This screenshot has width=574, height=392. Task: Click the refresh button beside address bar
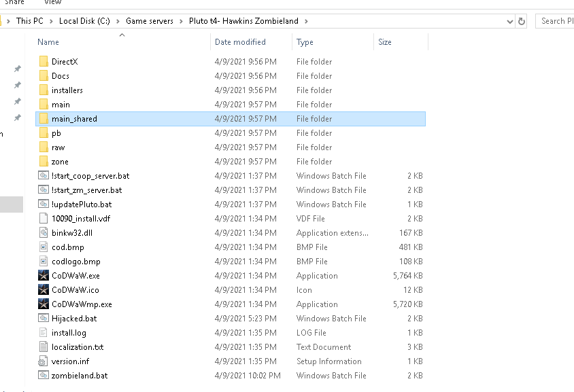click(x=522, y=21)
